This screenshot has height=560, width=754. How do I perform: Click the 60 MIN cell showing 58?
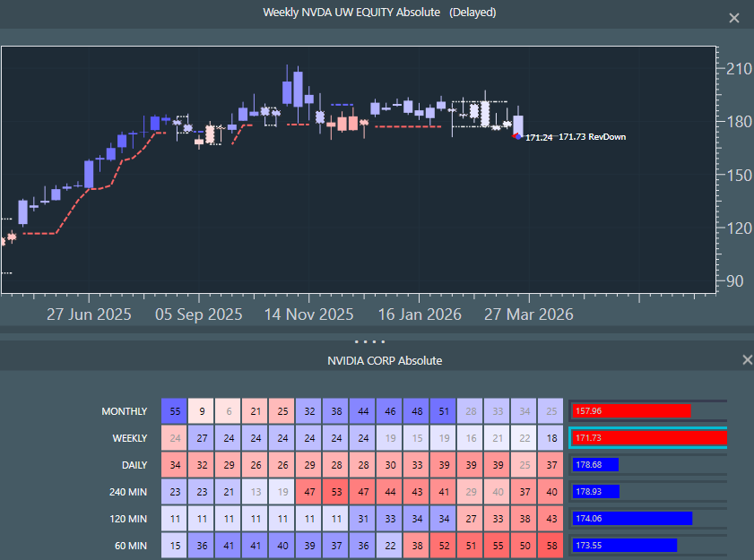[551, 546]
